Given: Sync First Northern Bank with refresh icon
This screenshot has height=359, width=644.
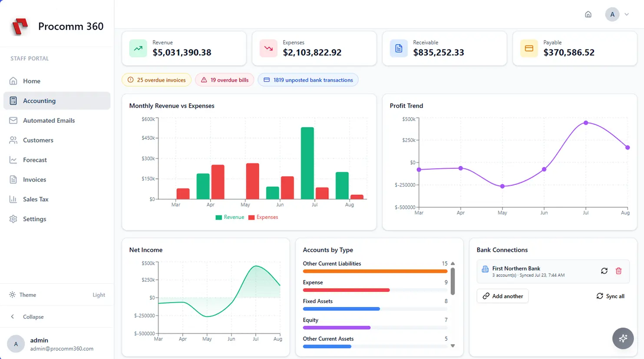Looking at the screenshot, I should click(604, 271).
